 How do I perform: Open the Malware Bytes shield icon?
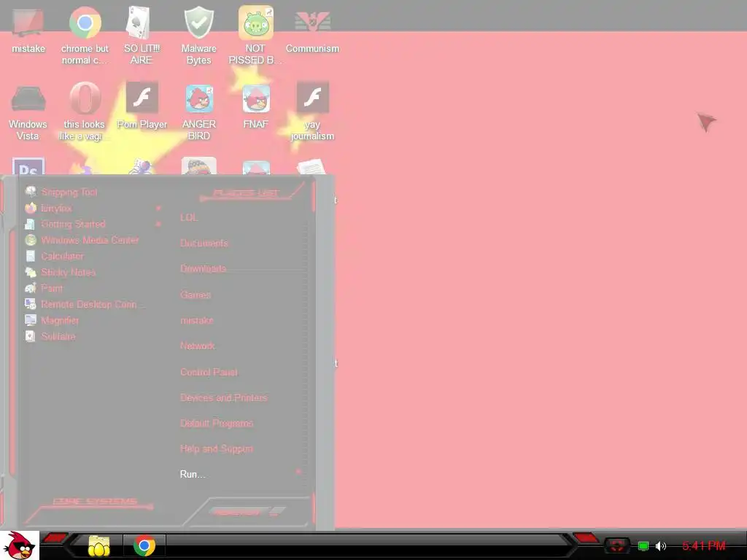[198, 36]
